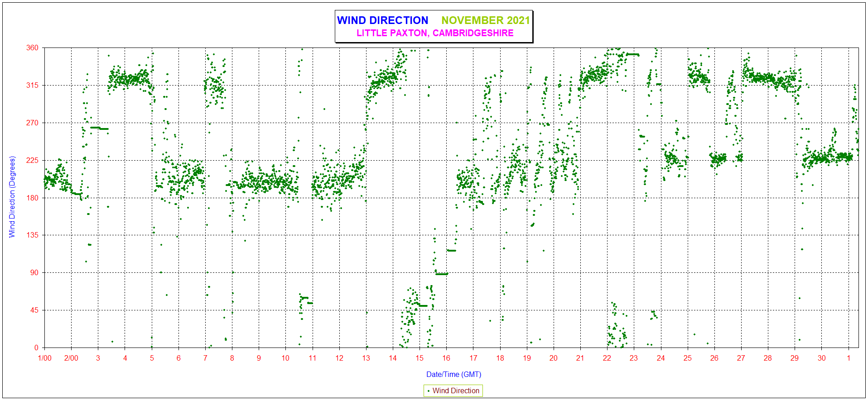Click the x-axis date label 9
This screenshot has height=400, width=868.
(259, 358)
